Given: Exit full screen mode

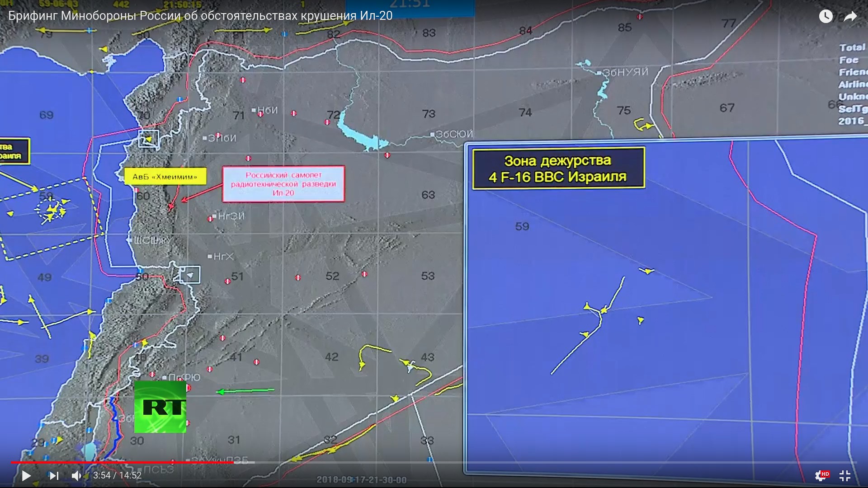Looking at the screenshot, I should coord(845,475).
